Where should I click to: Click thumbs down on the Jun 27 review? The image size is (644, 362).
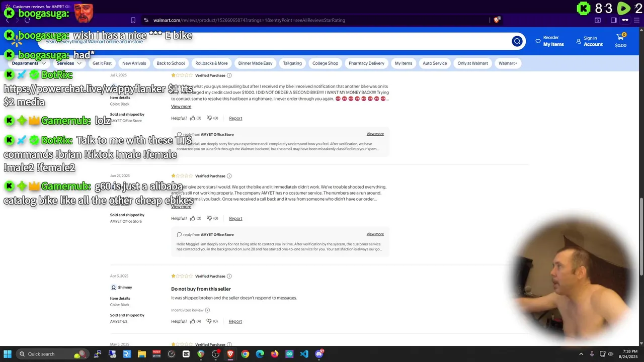tap(209, 218)
